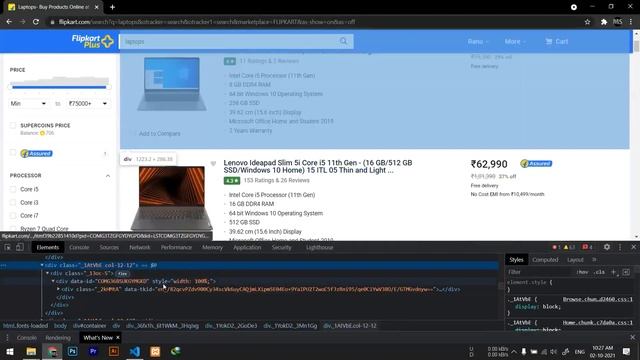The image size is (640, 360).
Task: Tick the Core i7 processor checkbox
Action: (x=13, y=216)
